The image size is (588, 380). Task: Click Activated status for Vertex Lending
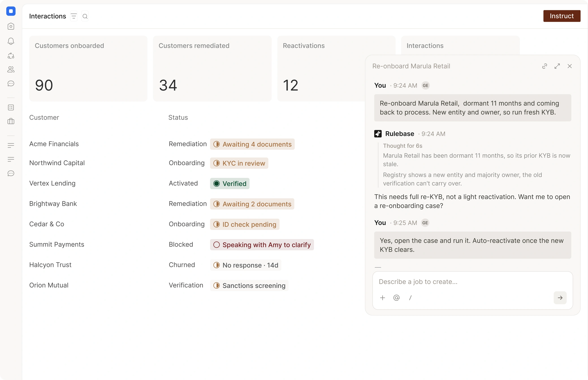tap(183, 183)
